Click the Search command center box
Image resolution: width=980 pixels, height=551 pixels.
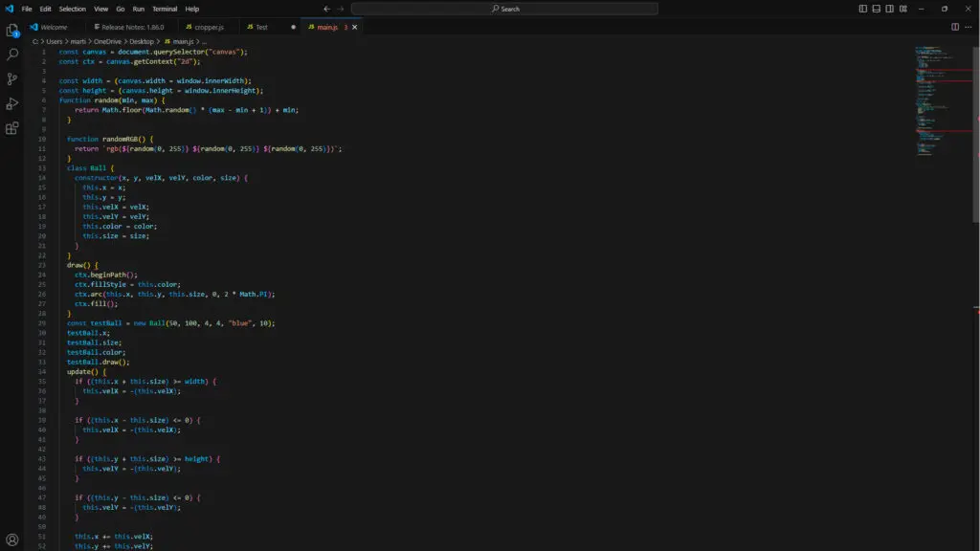tap(504, 9)
